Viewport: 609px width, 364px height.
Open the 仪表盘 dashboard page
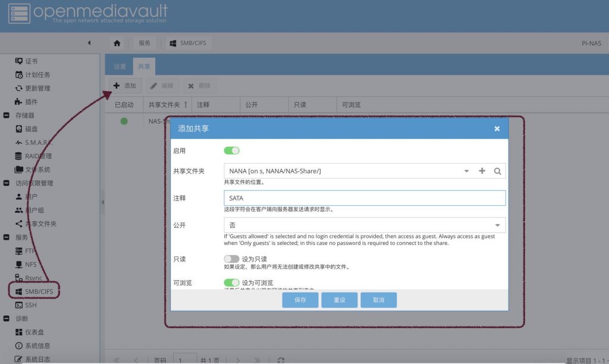point(30,332)
